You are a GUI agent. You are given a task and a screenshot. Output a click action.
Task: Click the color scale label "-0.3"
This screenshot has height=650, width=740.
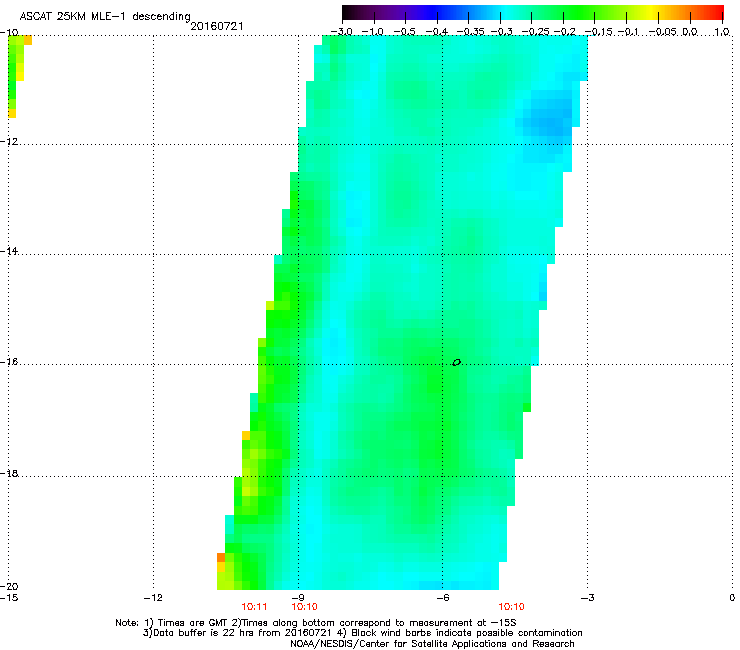[x=501, y=32]
